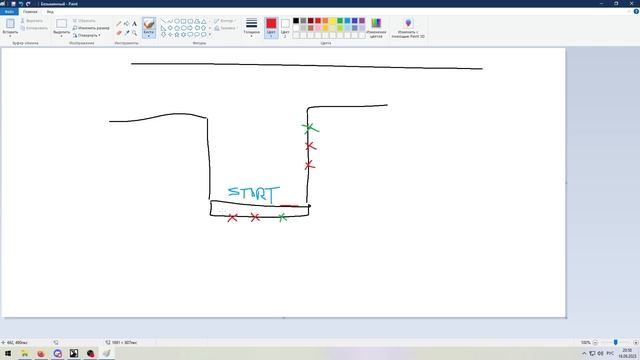
Task: Click the Paste clipboard icon
Action: pyautogui.click(x=10, y=24)
